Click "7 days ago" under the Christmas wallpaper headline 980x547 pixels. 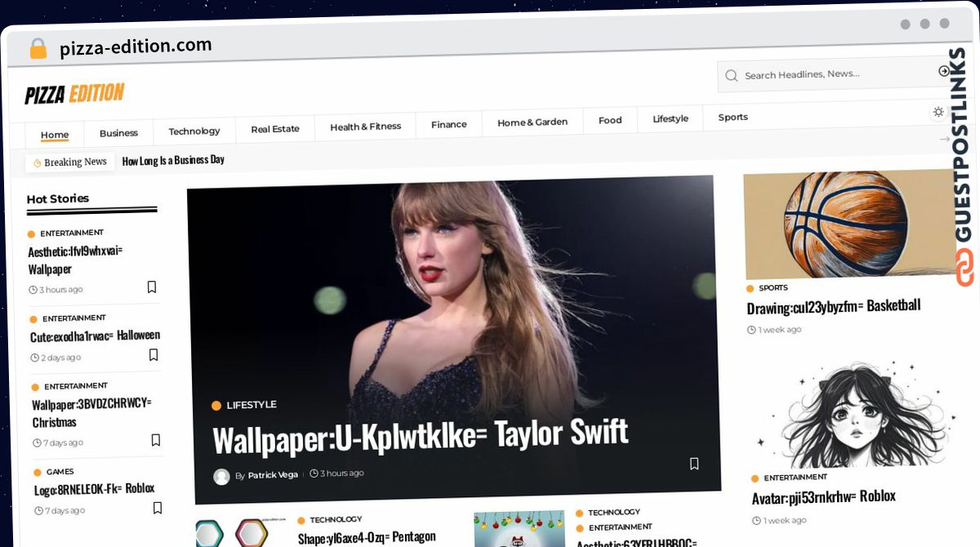tap(63, 442)
